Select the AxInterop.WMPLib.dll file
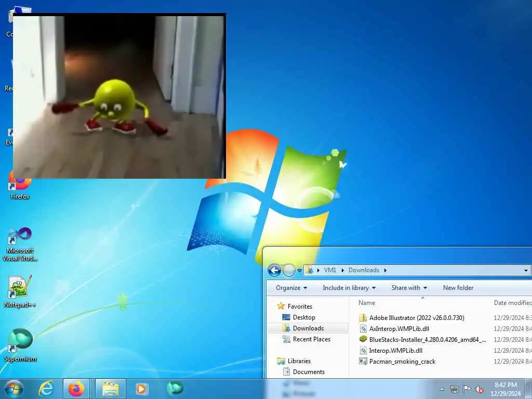 (399, 328)
